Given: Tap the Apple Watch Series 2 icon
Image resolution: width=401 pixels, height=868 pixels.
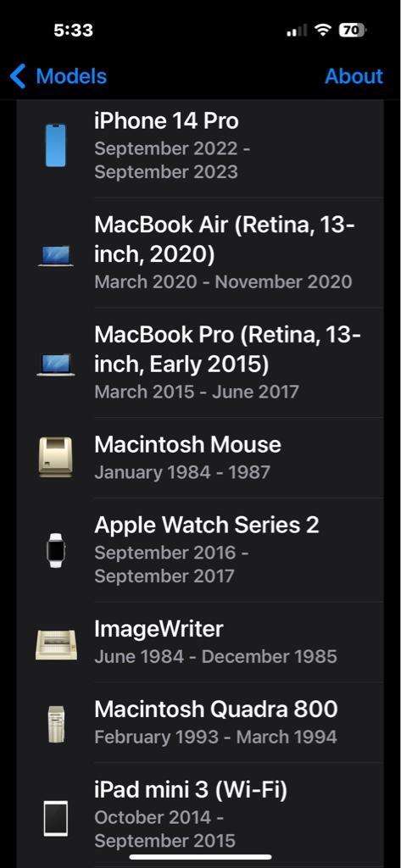Looking at the screenshot, I should (x=55, y=550).
